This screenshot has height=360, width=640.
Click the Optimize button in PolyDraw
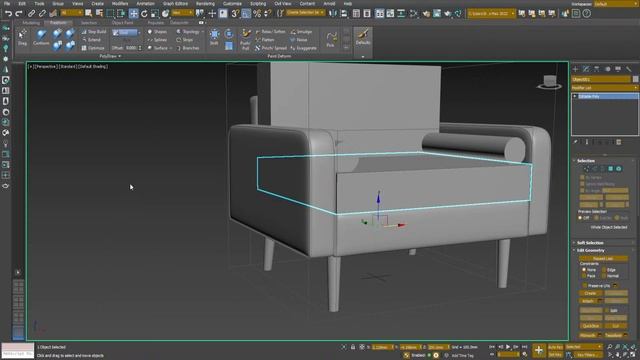point(93,48)
